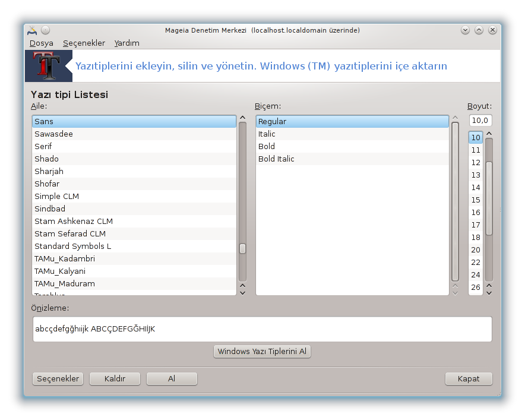525x420 pixels.
Task: Pick font size 13
Action: click(x=476, y=175)
